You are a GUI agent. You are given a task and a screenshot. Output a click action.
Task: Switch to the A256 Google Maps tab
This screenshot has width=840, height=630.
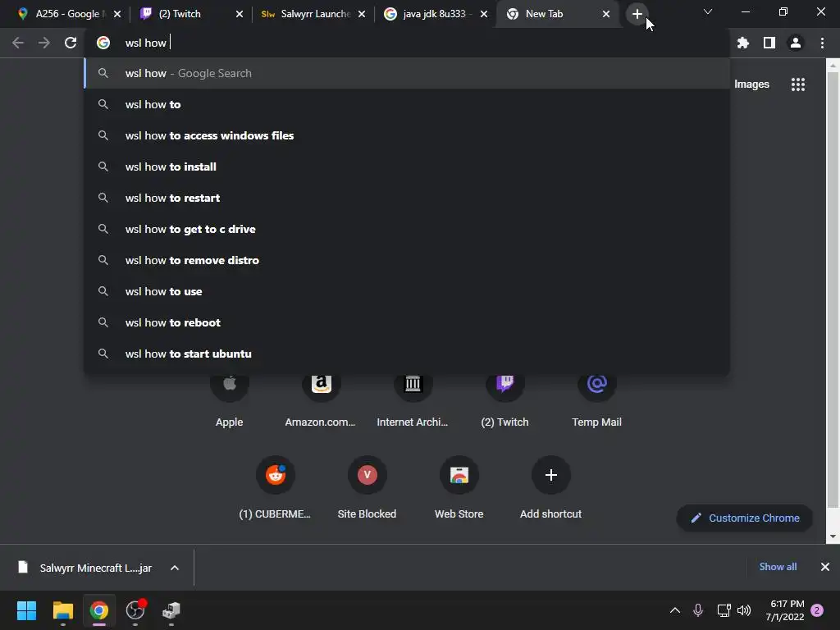click(x=66, y=14)
